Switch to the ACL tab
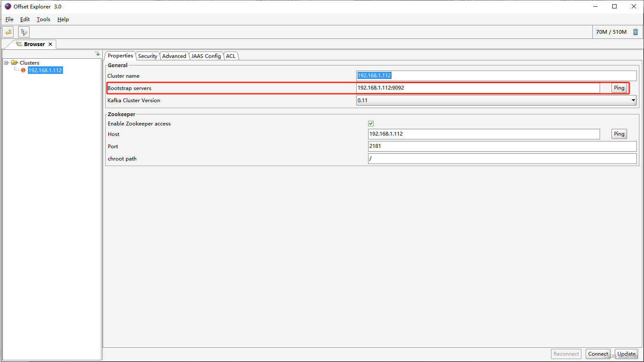The width and height of the screenshot is (644, 362). click(231, 56)
